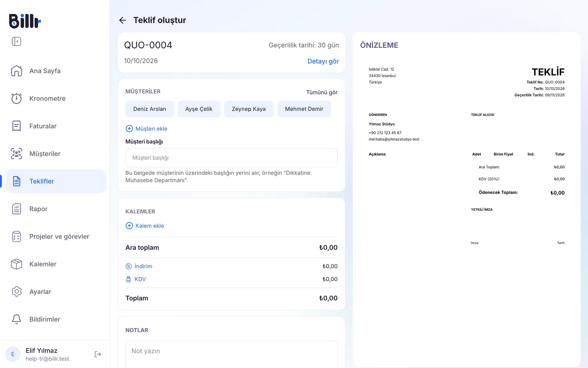
Task: Click the Not yazın notes text area
Action: tap(232, 354)
